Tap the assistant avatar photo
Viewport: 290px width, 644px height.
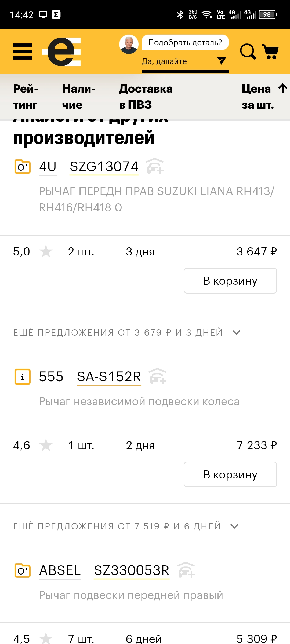(x=129, y=44)
